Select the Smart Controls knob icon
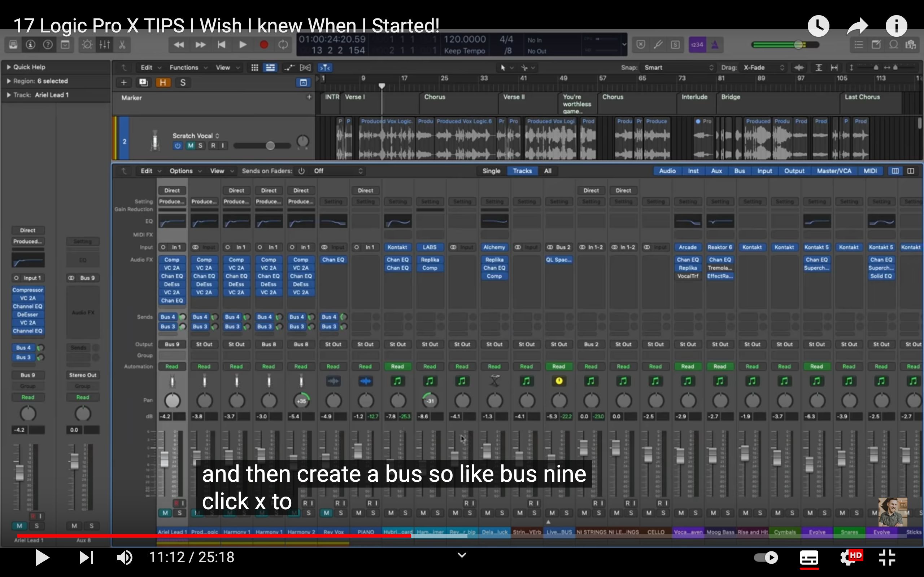Viewport: 924px width, 577px height. (x=87, y=44)
